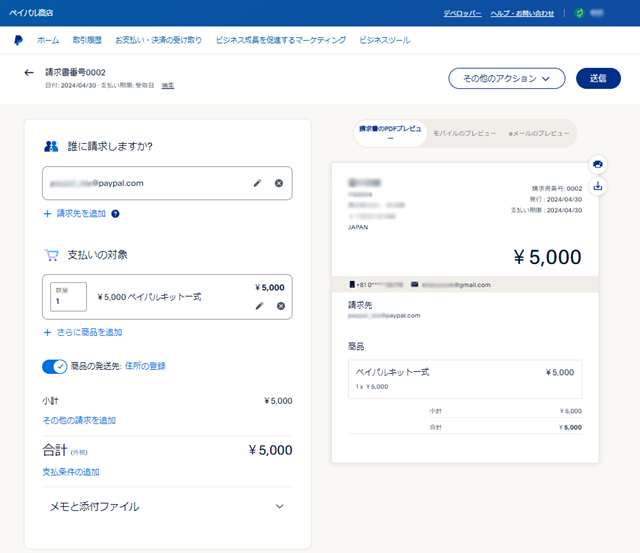Open the その他のアクション dropdown
Viewport: 640px width, 553px height.
[507, 78]
